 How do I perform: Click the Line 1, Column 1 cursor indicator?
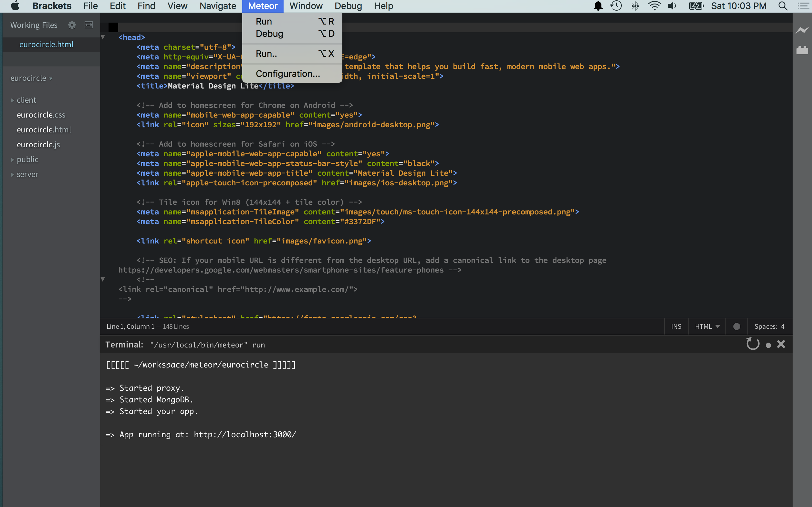[x=130, y=326]
